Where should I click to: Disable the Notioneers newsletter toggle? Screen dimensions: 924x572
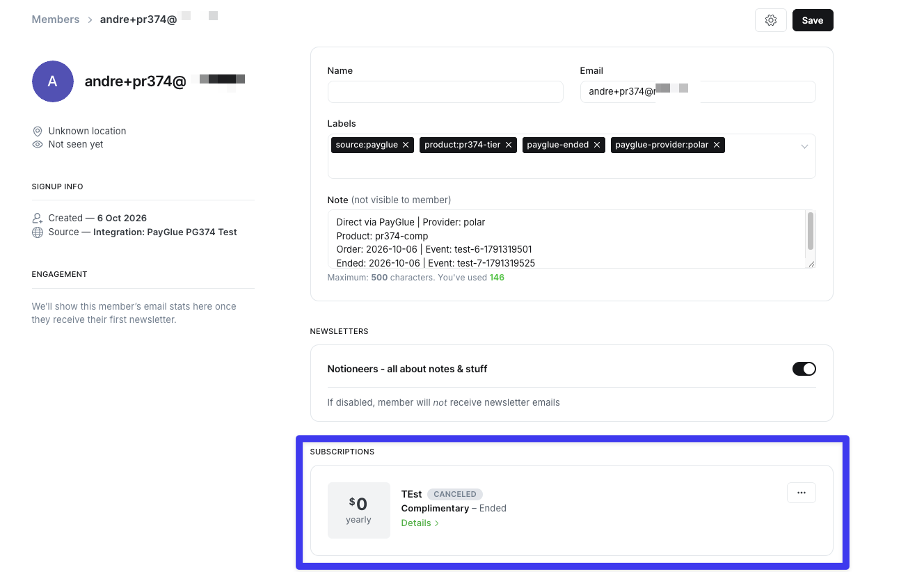click(x=804, y=369)
